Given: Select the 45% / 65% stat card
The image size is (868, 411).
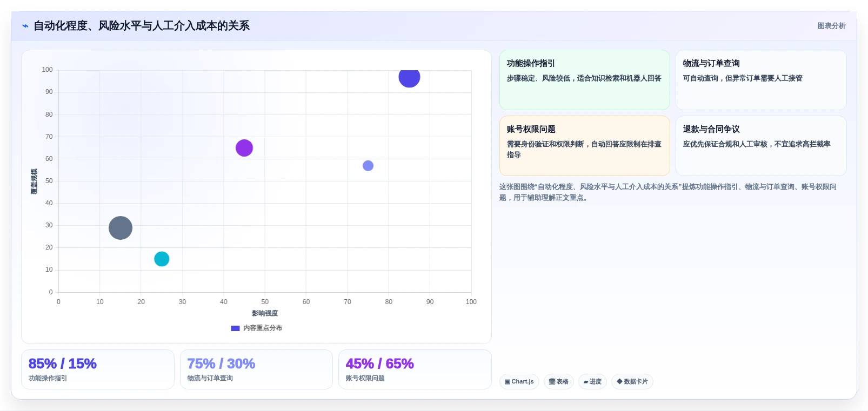Looking at the screenshot, I should pyautogui.click(x=415, y=369).
